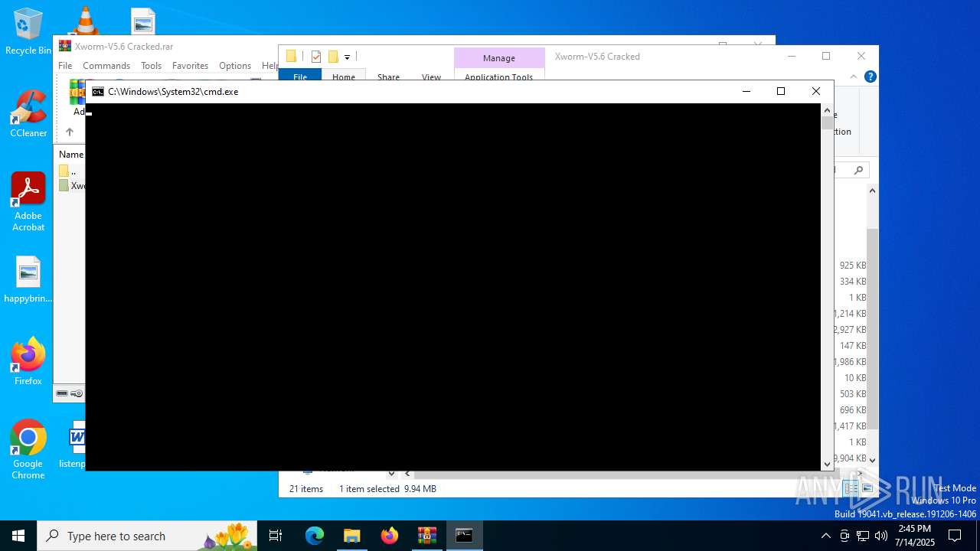Image resolution: width=980 pixels, height=551 pixels.
Task: Launch Microsoft Edge from taskbar
Action: [x=315, y=536]
